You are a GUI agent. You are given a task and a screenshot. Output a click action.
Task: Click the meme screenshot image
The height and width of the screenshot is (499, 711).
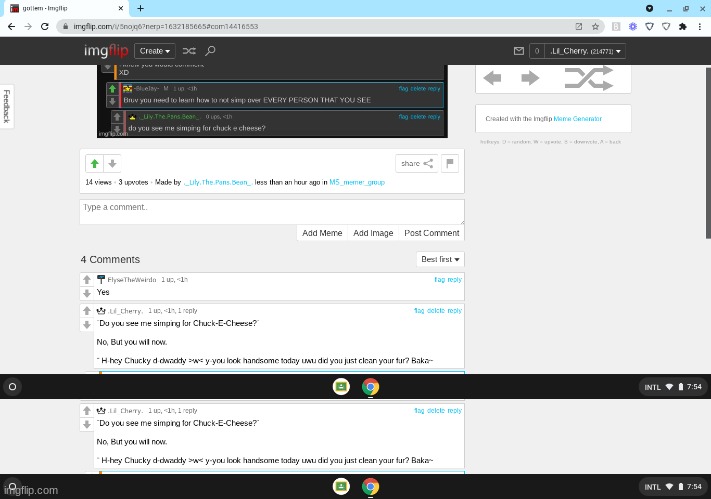tap(272, 101)
